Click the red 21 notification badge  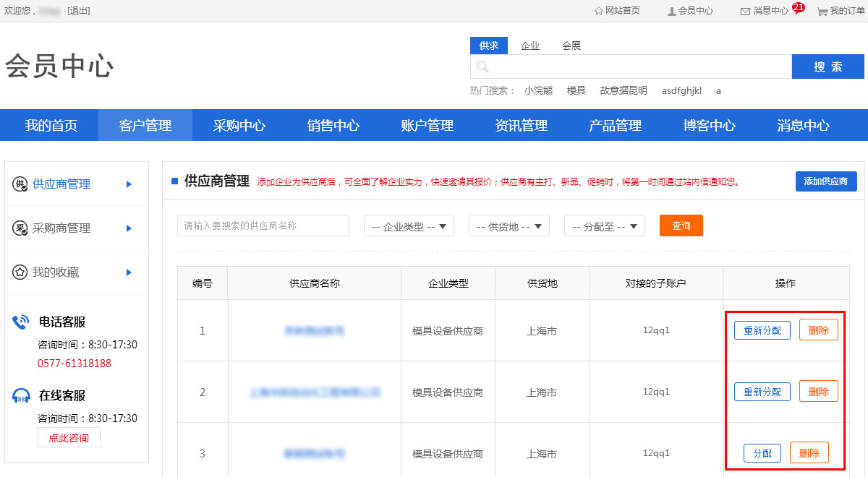point(799,7)
